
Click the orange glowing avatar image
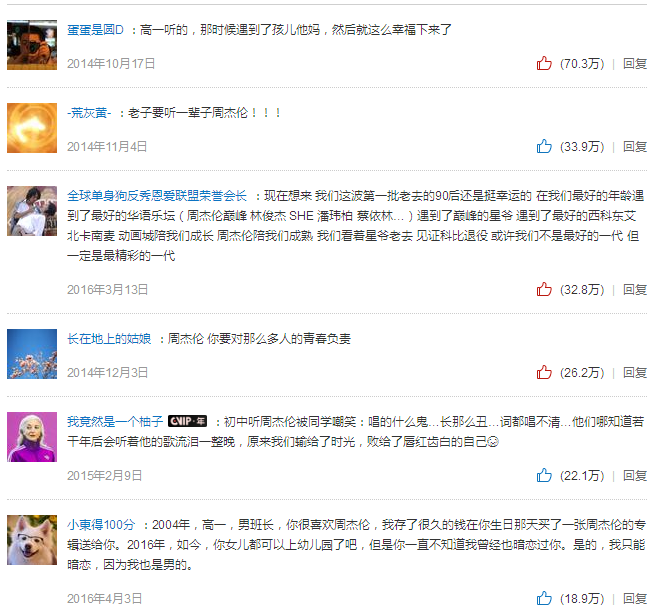pos(32,128)
